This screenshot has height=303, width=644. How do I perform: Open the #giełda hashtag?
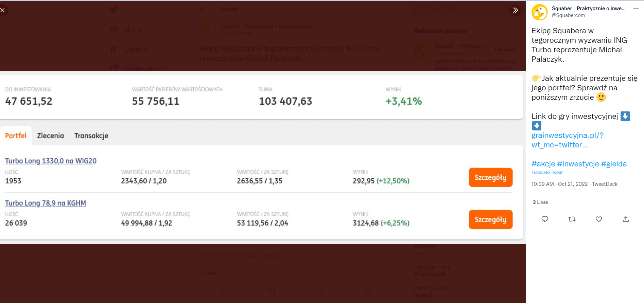pos(614,164)
